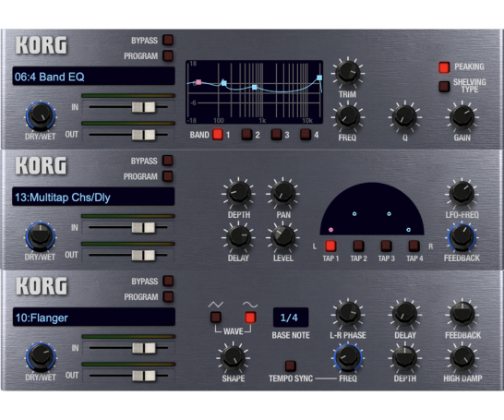The image size is (504, 420).
Task: Open the 10:Flanger program display
Action: coord(94,318)
